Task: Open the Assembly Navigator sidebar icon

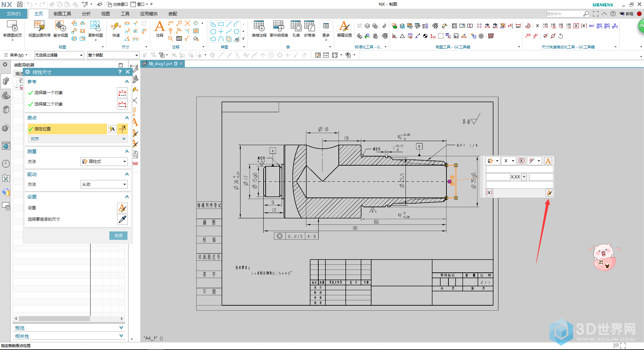Action: click(x=6, y=81)
